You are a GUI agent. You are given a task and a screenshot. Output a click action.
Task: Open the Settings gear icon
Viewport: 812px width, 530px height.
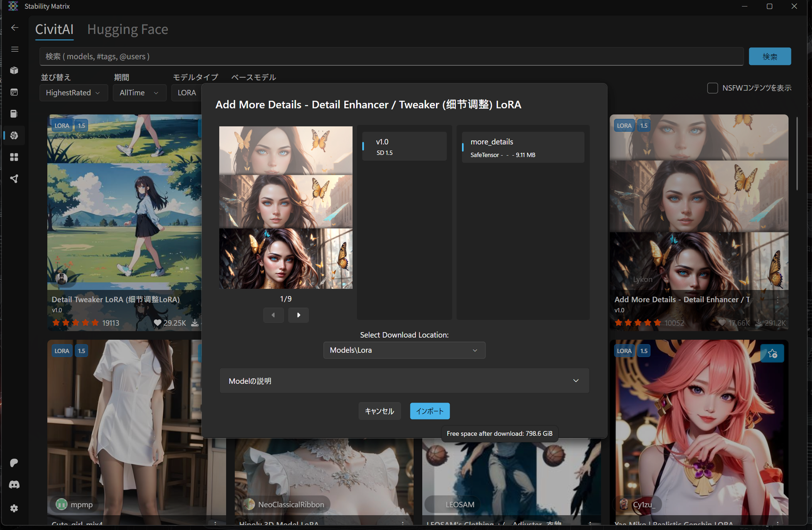point(14,508)
